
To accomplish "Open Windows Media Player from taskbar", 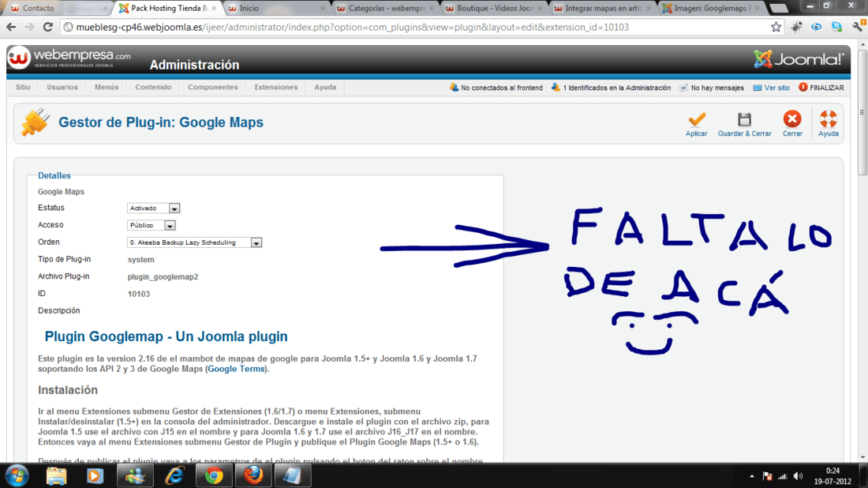I will [x=95, y=476].
